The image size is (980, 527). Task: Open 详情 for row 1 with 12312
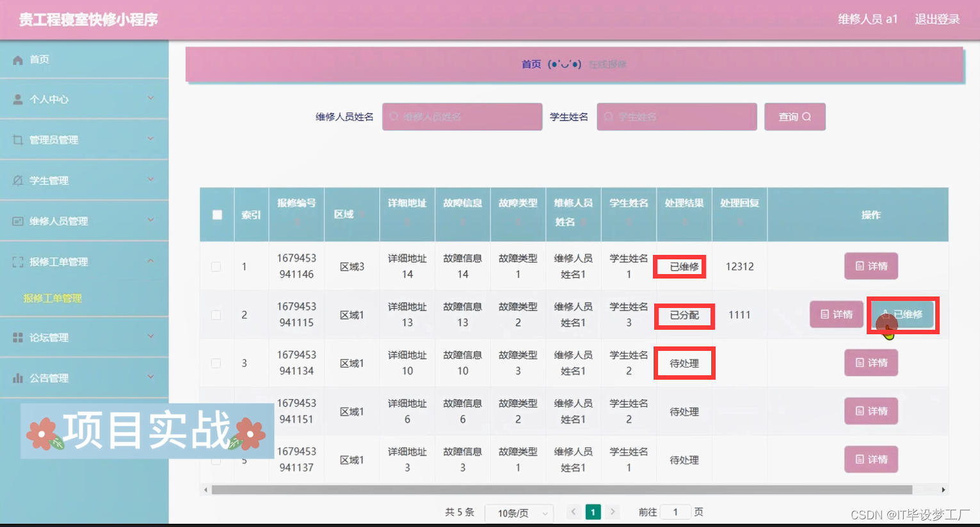click(871, 266)
